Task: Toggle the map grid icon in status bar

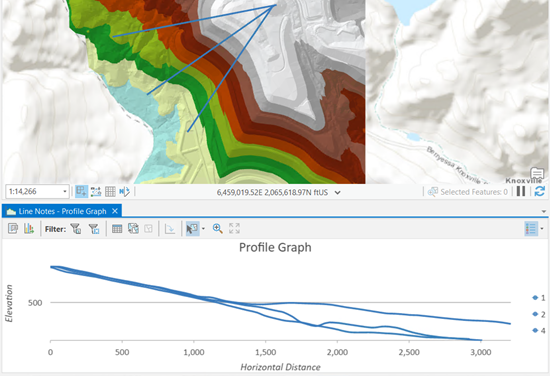Action: coord(110,191)
